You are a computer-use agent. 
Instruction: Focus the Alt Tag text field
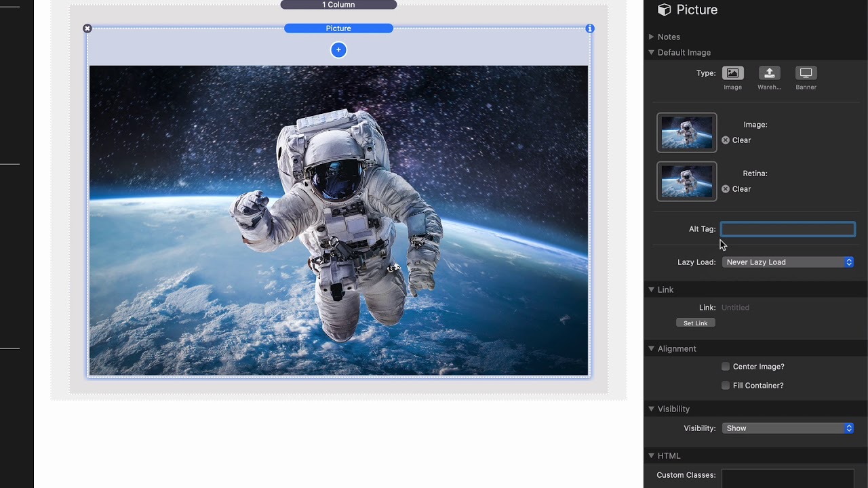click(x=787, y=229)
